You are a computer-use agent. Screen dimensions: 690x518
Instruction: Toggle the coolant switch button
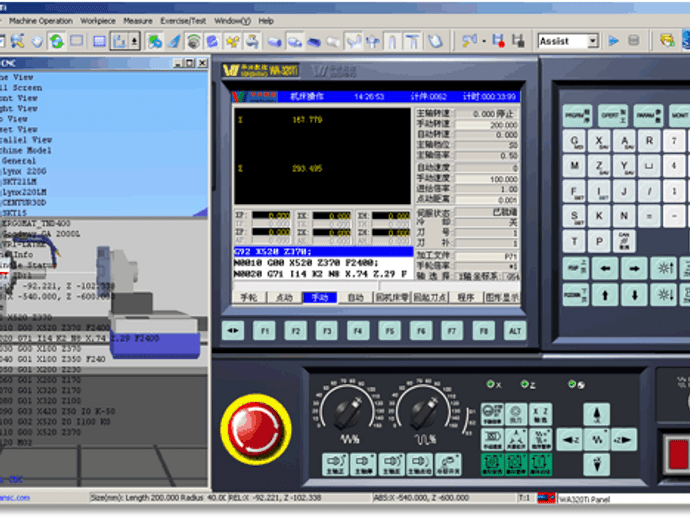tap(448, 464)
